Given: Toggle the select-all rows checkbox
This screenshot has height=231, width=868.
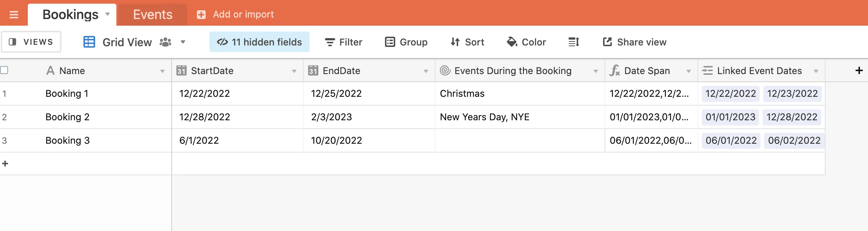Looking at the screenshot, I should tap(4, 70).
